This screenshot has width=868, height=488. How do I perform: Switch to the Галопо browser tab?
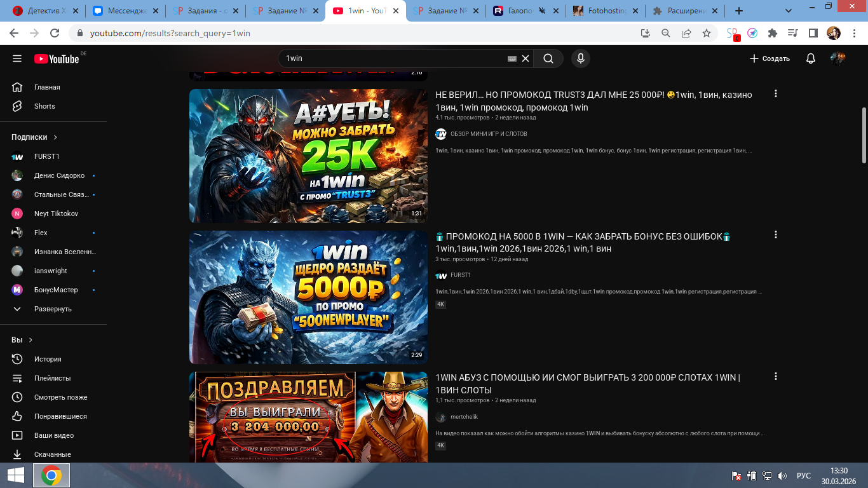pyautogui.click(x=525, y=11)
